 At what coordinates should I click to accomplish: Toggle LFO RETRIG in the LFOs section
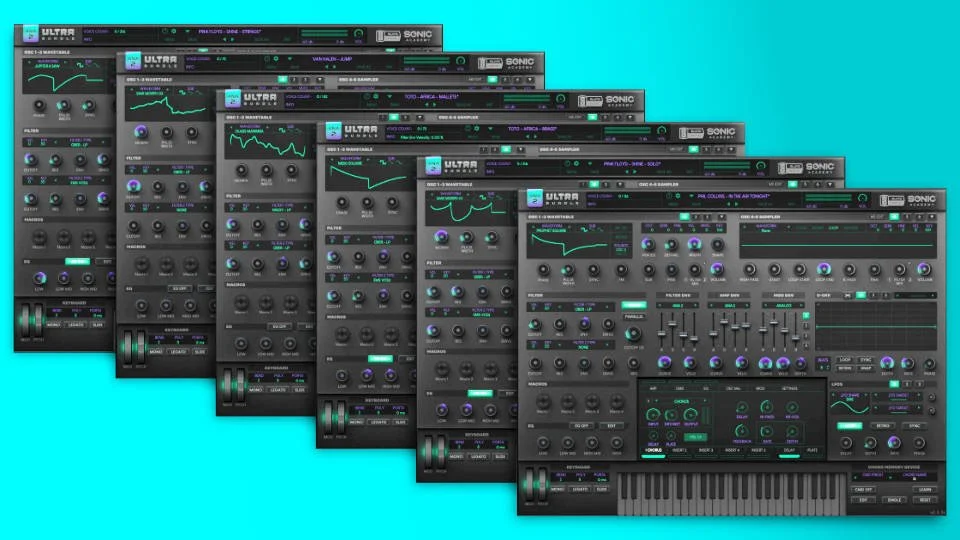[x=883, y=426]
